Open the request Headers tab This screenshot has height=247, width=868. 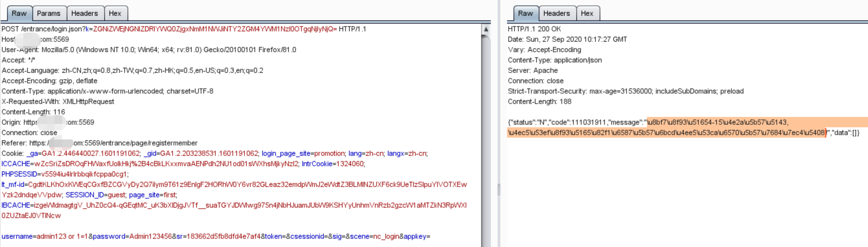[85, 13]
